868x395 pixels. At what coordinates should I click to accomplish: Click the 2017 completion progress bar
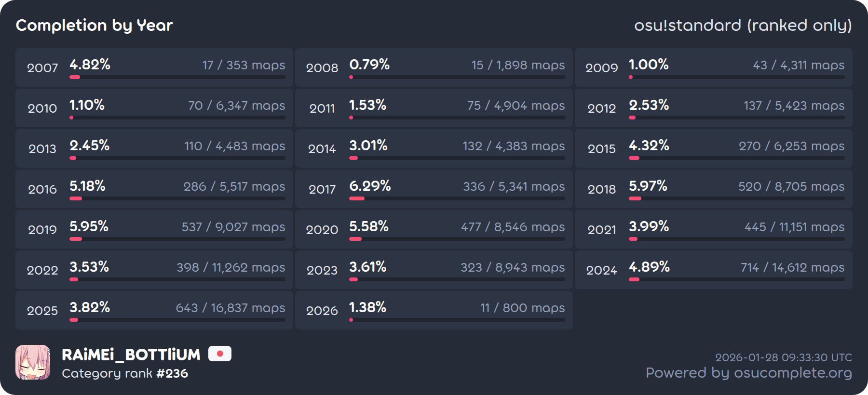click(457, 198)
